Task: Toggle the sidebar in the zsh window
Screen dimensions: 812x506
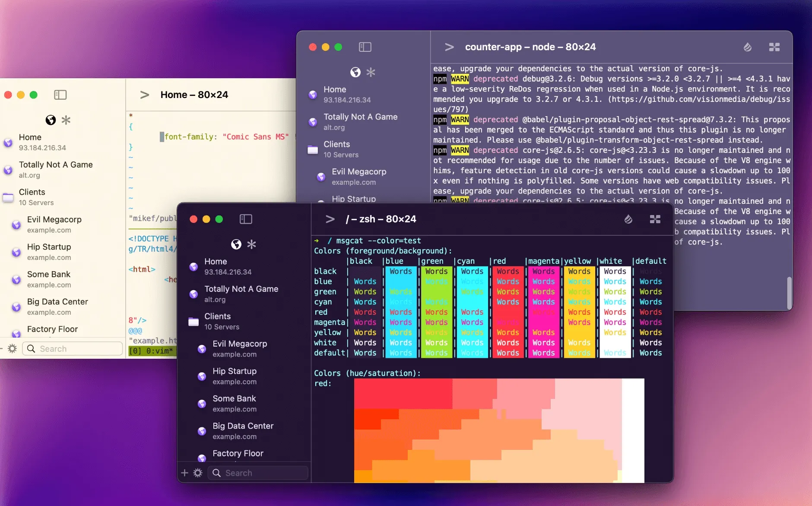Action: coord(245,219)
